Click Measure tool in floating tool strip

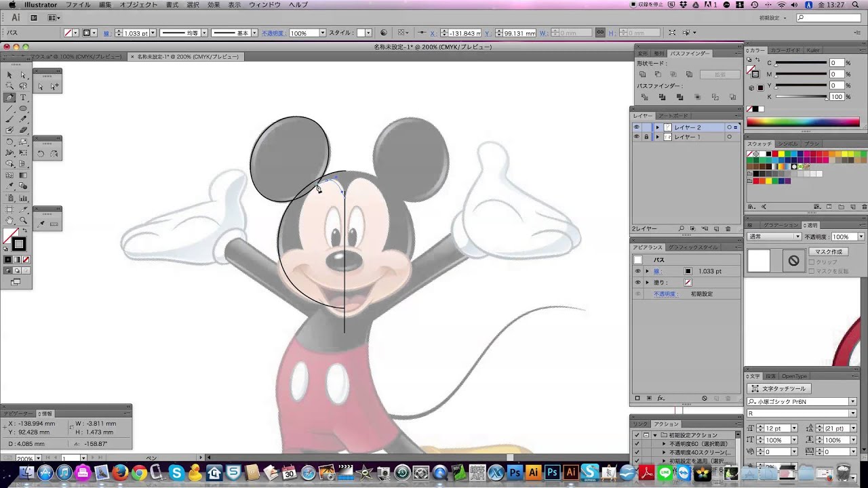click(x=54, y=224)
